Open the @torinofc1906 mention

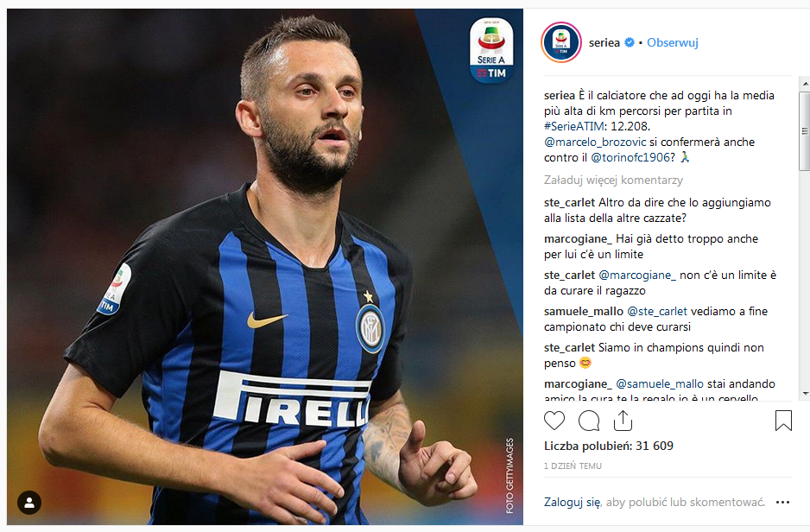pos(630,157)
